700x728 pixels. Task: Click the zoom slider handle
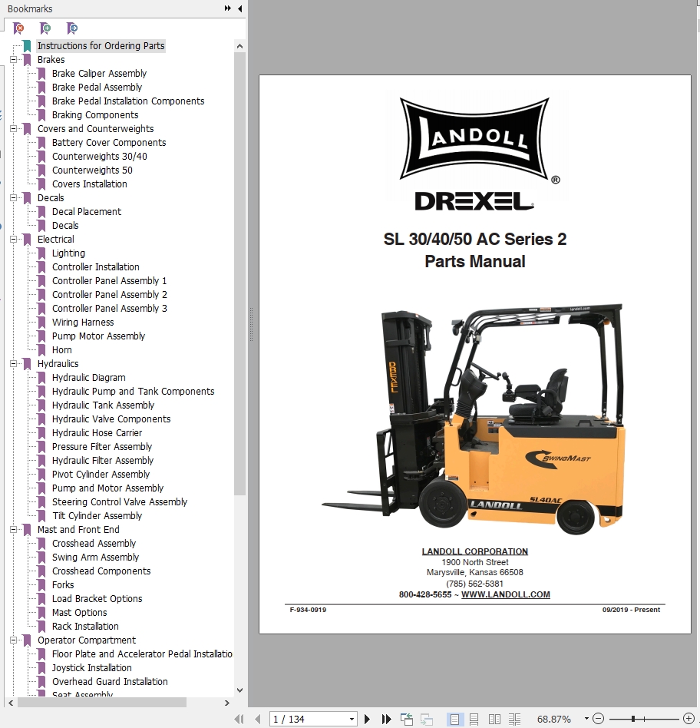tap(632, 719)
